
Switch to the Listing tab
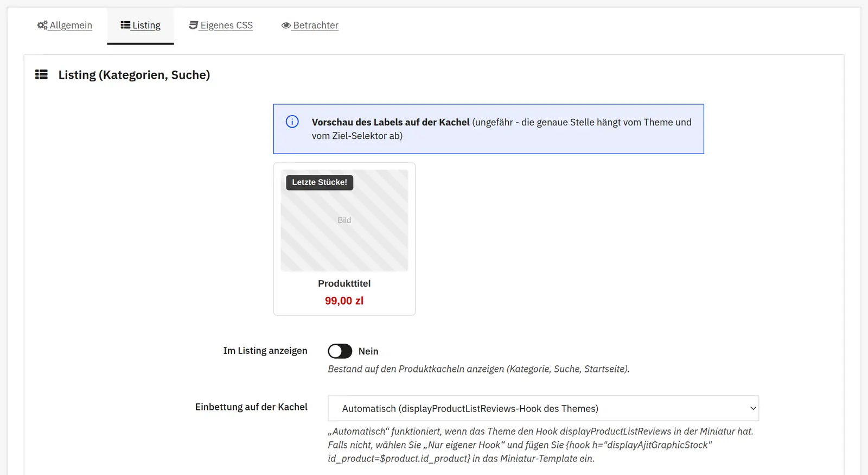point(141,26)
